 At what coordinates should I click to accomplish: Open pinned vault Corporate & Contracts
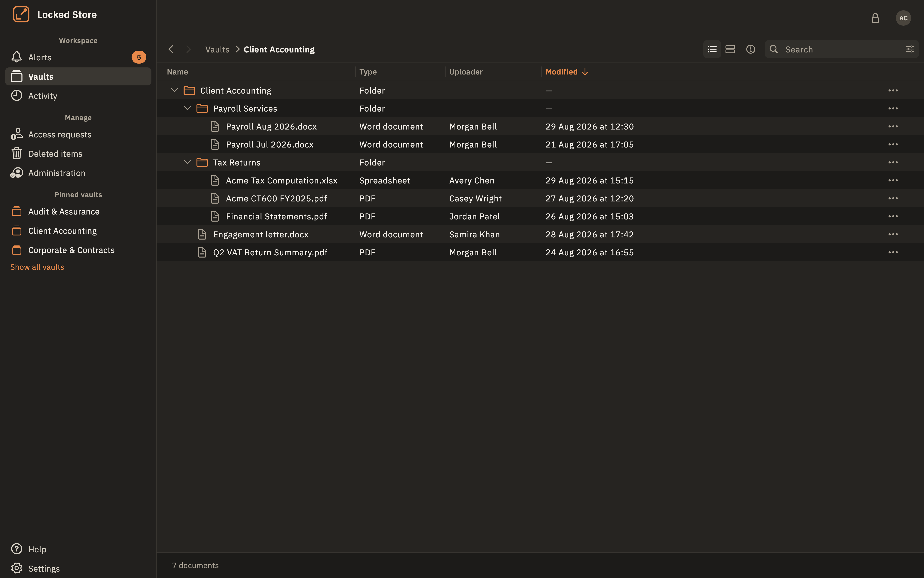coord(78,250)
